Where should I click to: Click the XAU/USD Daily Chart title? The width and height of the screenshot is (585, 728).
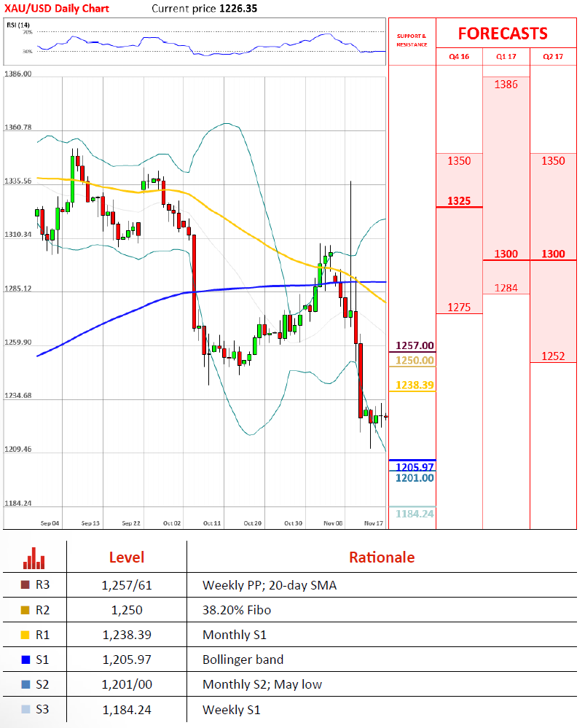pyautogui.click(x=57, y=8)
